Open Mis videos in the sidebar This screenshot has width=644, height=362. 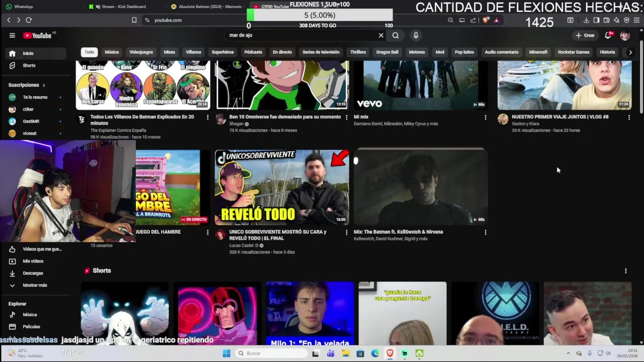pyautogui.click(x=36, y=261)
